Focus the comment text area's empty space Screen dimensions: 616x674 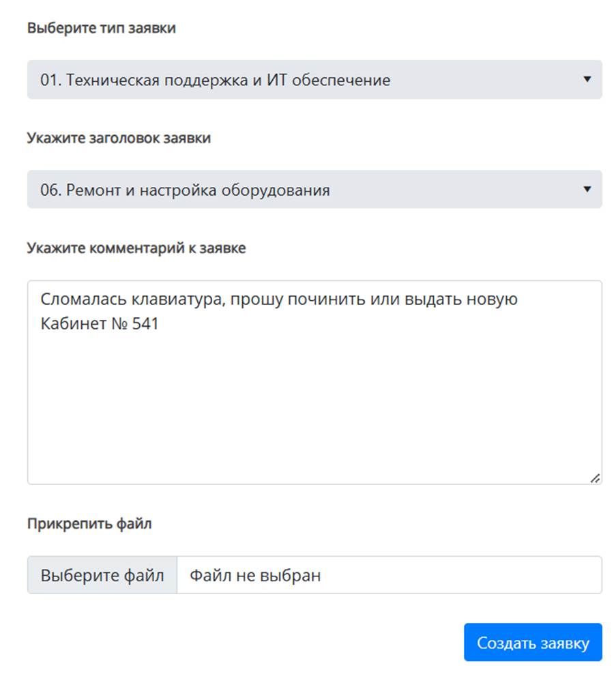[x=314, y=409]
